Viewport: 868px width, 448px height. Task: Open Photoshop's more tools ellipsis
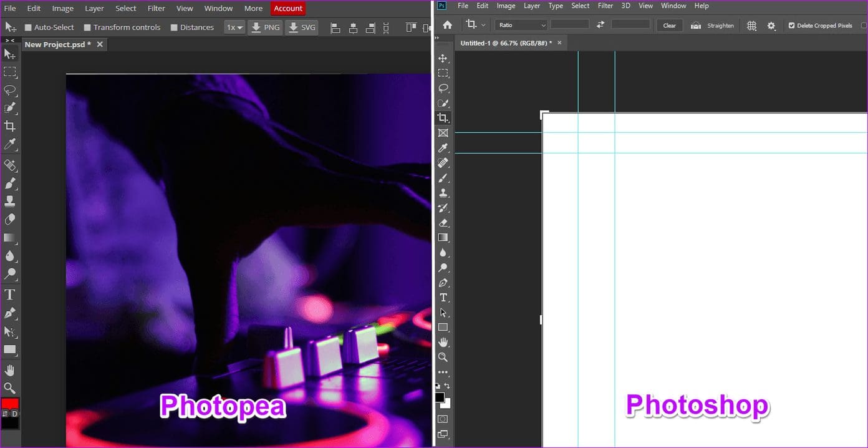coord(443,373)
